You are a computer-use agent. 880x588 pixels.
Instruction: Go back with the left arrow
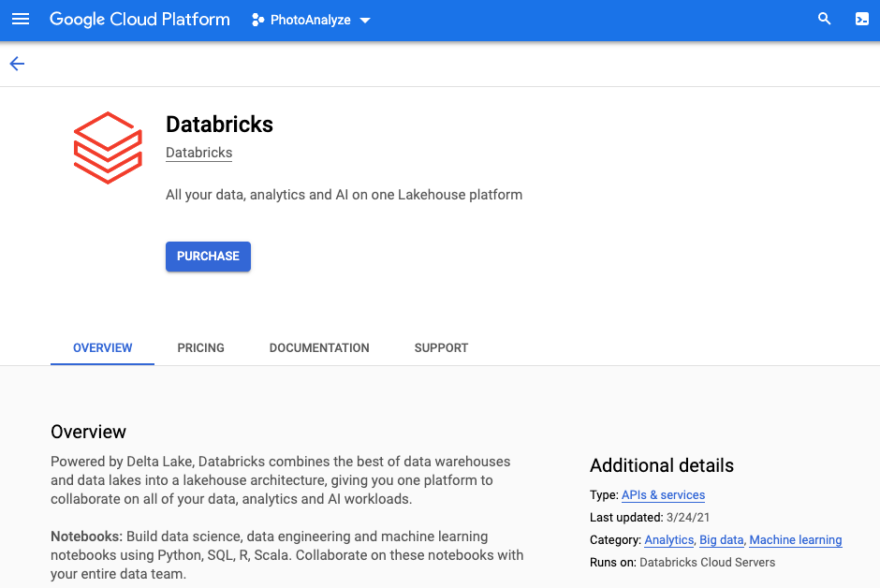(18, 64)
